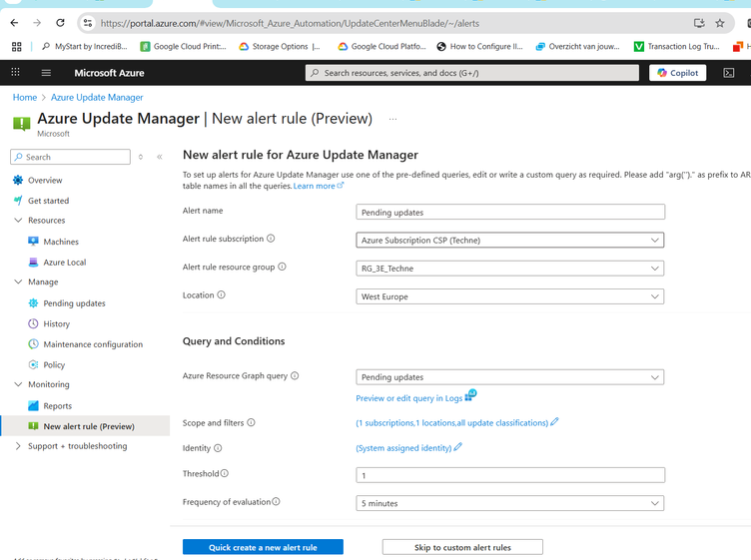Image resolution: width=751 pixels, height=560 pixels.
Task: Open the ellipsis more options next to title
Action: (392, 119)
